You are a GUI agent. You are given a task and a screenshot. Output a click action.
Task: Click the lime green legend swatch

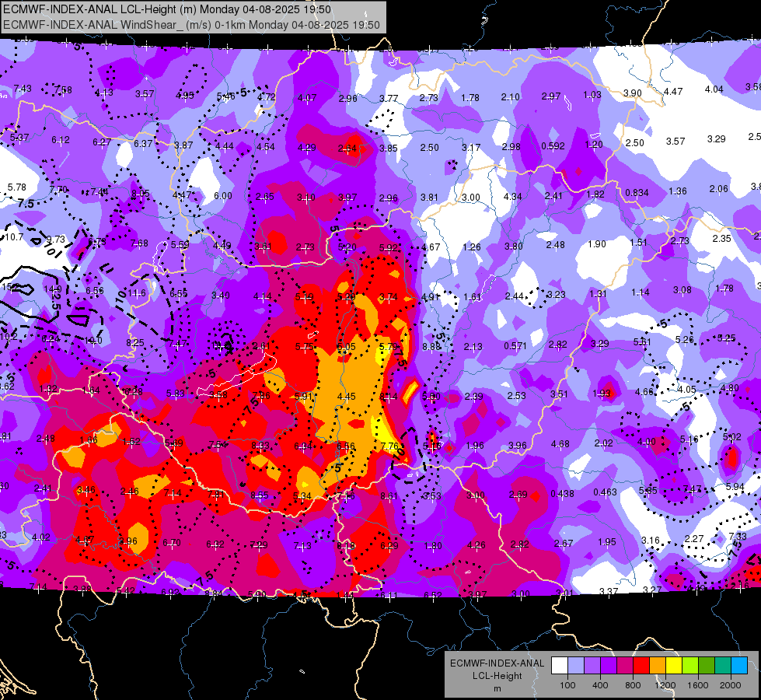[690, 666]
